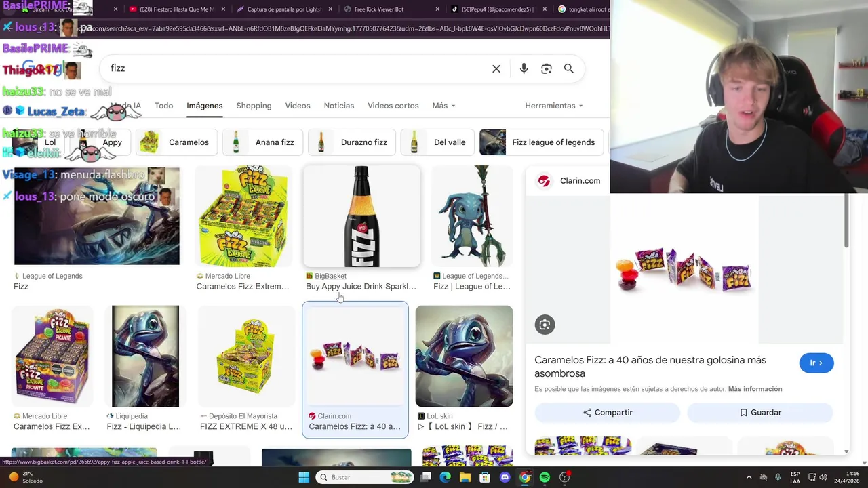Filter by Durazno fizz chip
This screenshot has height=488, width=868.
point(351,142)
